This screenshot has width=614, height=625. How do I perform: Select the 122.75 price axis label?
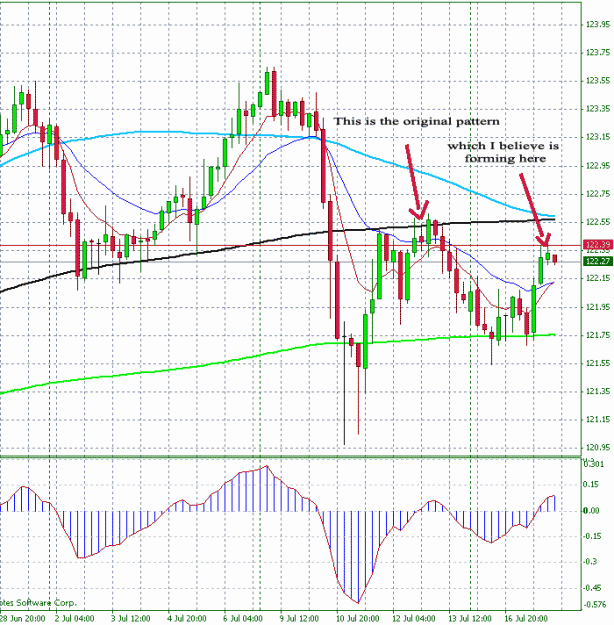(598, 194)
